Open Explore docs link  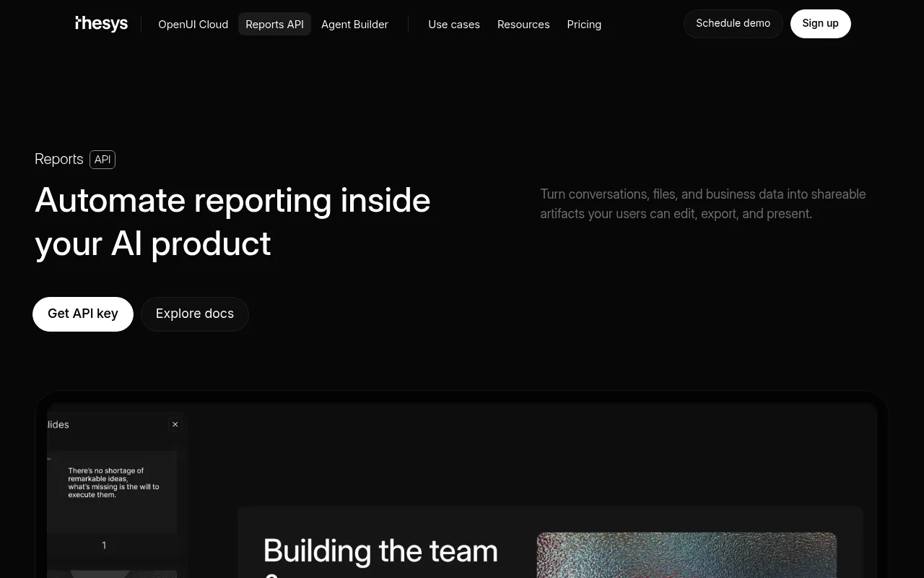(195, 314)
